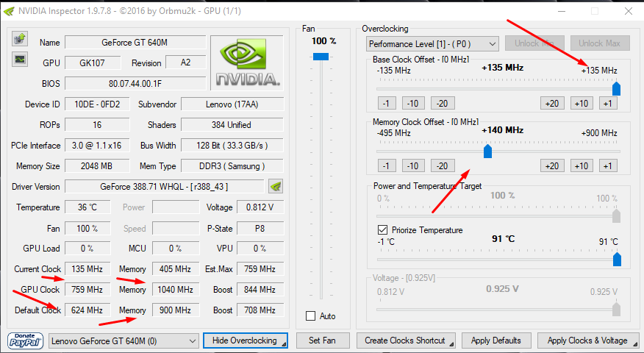Screen dimensions: 644x353
Task: Click the Voltage value 0.812 V
Action: (x=260, y=207)
